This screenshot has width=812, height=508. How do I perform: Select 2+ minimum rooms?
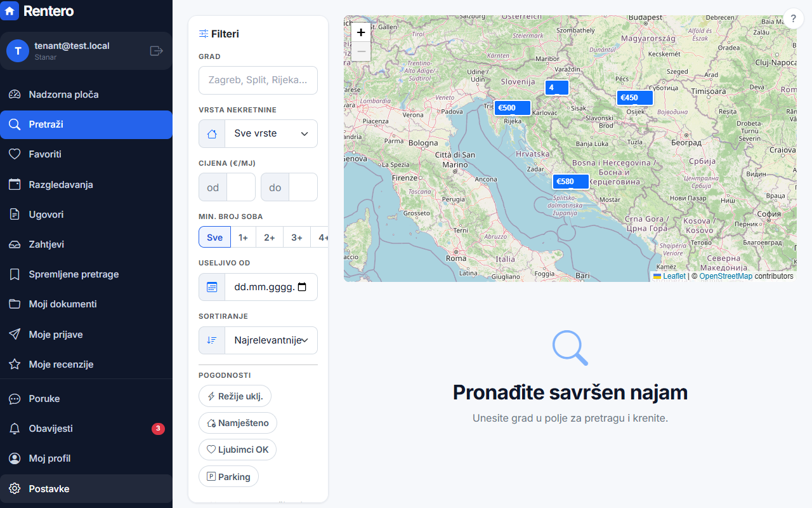click(x=270, y=237)
